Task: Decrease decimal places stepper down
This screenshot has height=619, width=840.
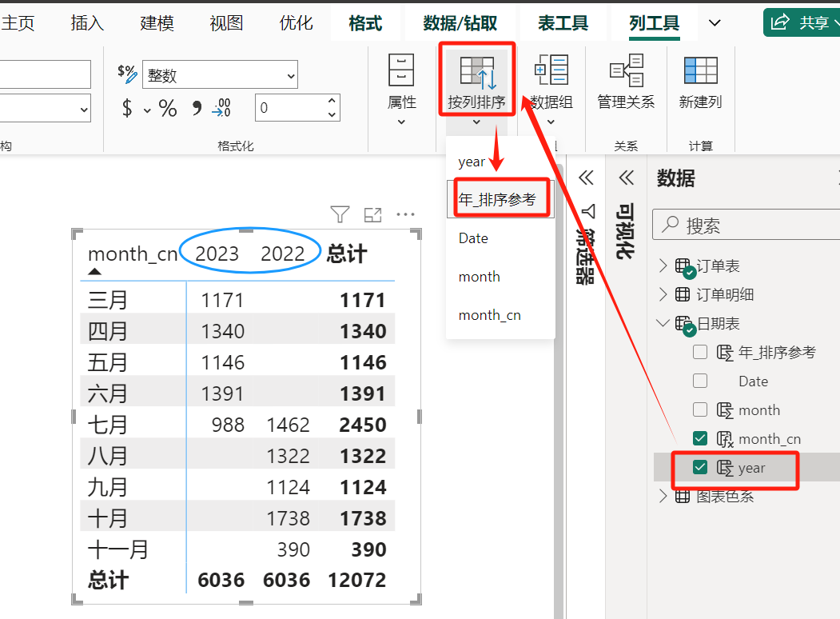Action: pyautogui.click(x=332, y=114)
